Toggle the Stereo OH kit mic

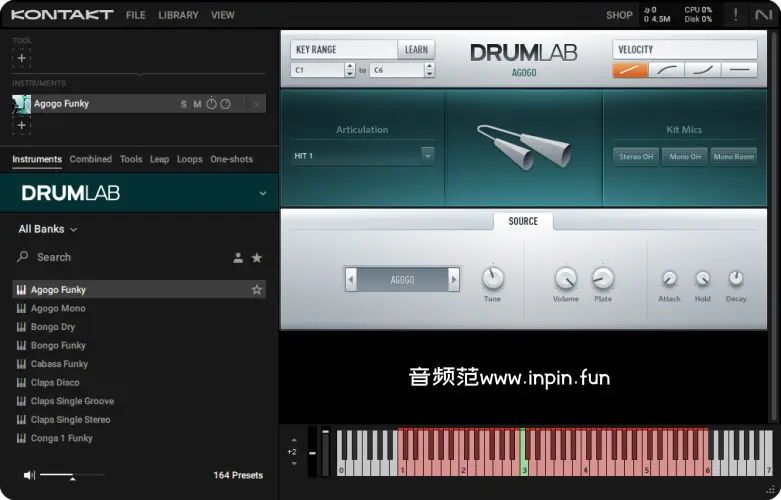(x=636, y=156)
